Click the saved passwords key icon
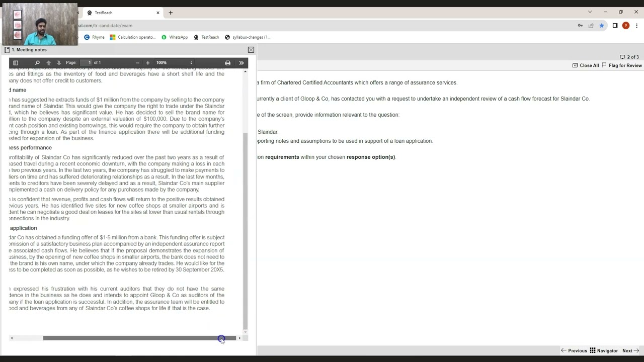 (580, 26)
